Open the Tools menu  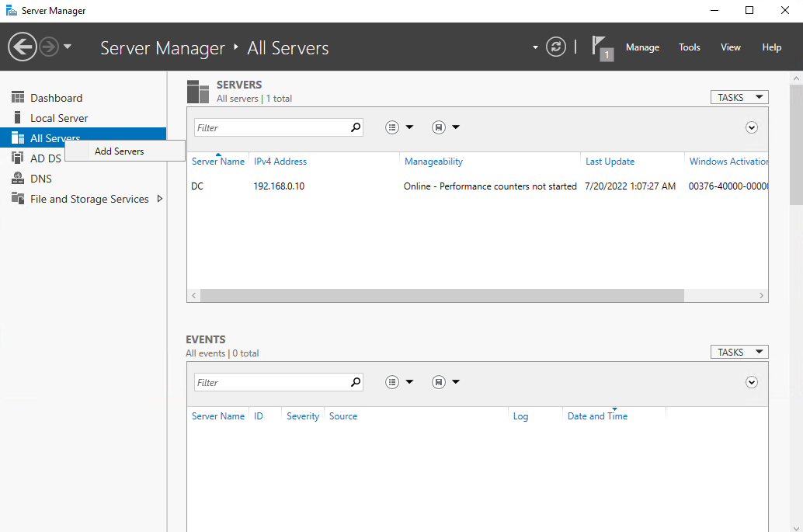pos(689,47)
